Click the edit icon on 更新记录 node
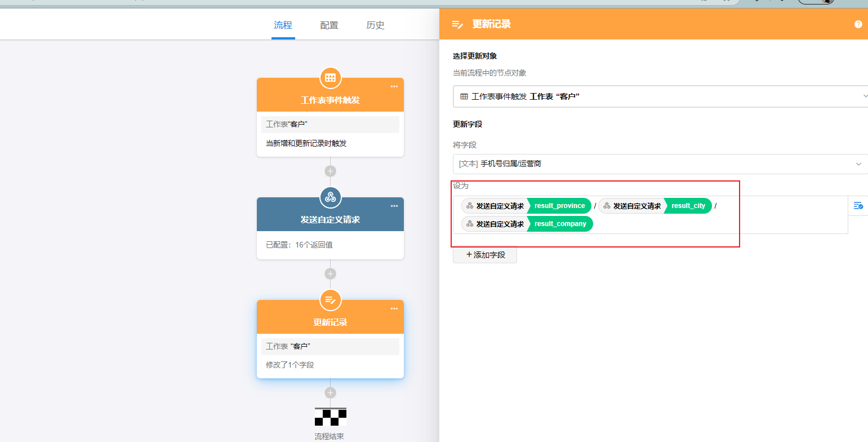Viewport: 868px width, 442px height. coord(330,300)
